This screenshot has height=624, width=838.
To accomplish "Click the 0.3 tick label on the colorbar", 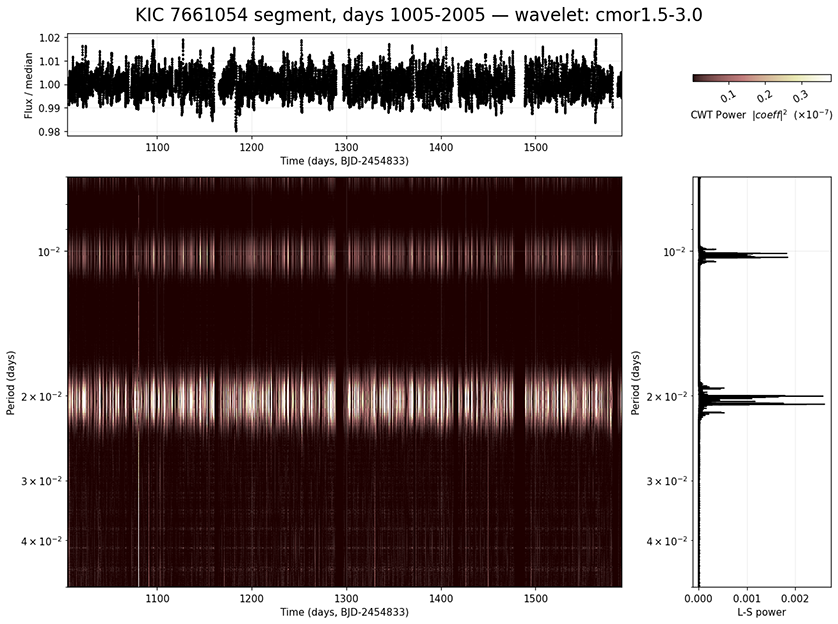I will tap(801, 96).
